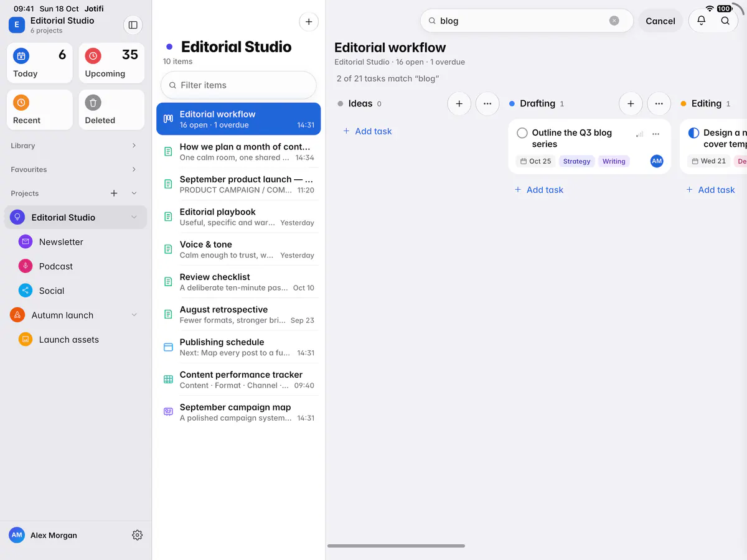This screenshot has width=747, height=560.
Task: Click the priority bars on Q3 blog card
Action: pos(639,134)
